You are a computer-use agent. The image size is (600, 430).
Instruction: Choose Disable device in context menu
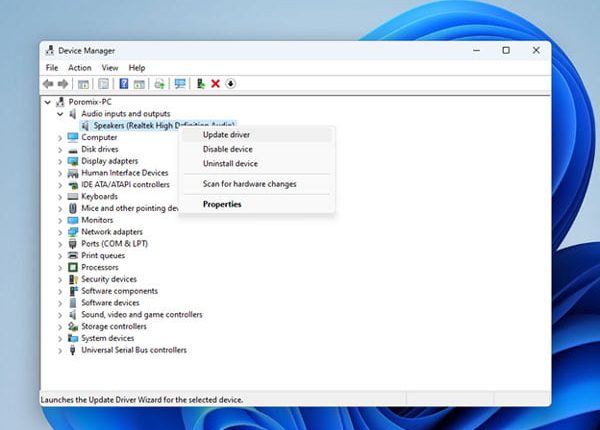click(x=257, y=149)
